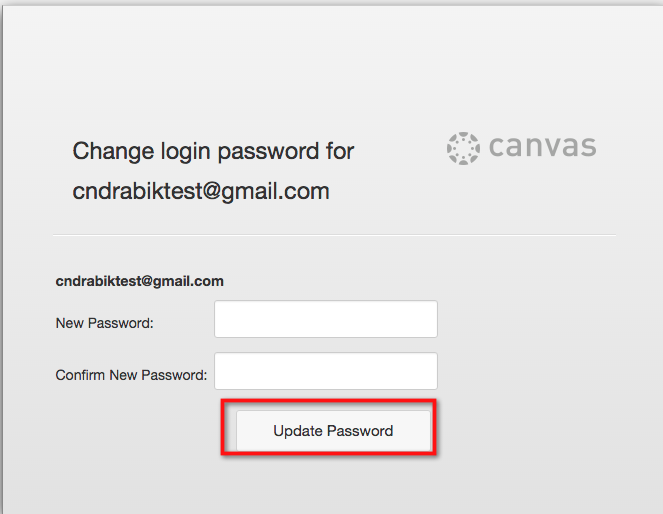Focus the Confirm New Password field
The width and height of the screenshot is (663, 514).
[x=325, y=371]
